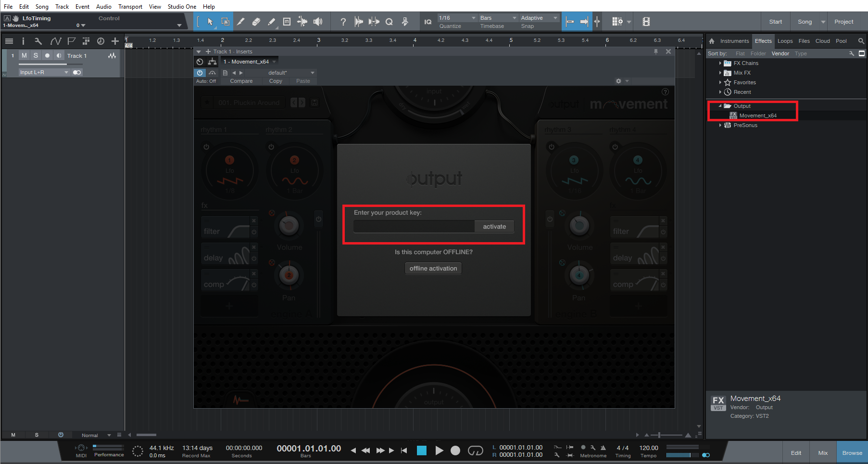Solo Track 1
The height and width of the screenshot is (464, 868).
pyautogui.click(x=36, y=56)
